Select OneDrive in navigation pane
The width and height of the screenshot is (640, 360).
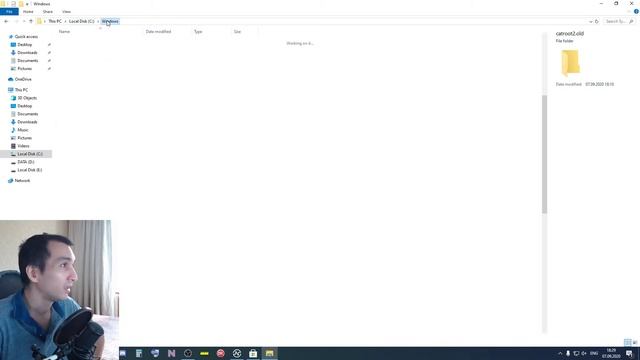point(23,79)
